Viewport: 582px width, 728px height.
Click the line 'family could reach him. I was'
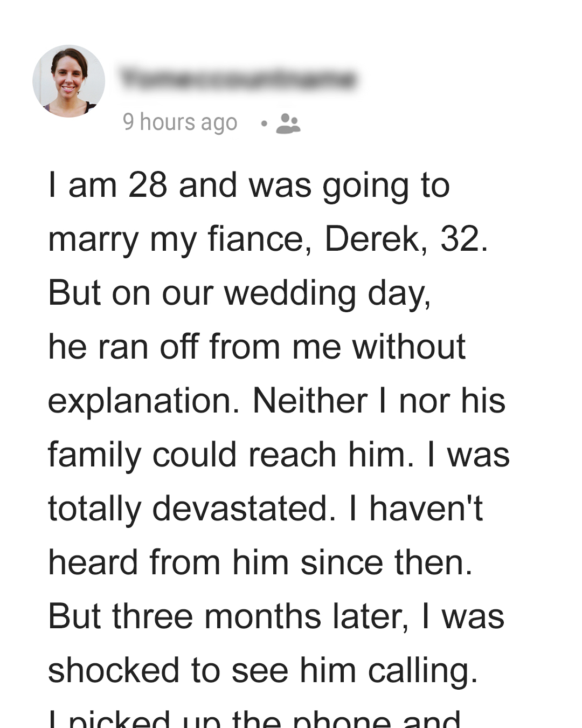click(279, 455)
